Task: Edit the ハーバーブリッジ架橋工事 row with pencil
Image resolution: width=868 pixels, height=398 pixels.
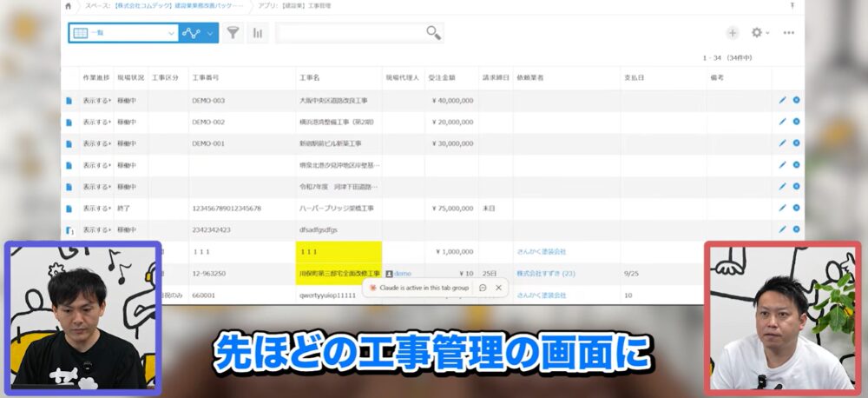Action: point(782,208)
